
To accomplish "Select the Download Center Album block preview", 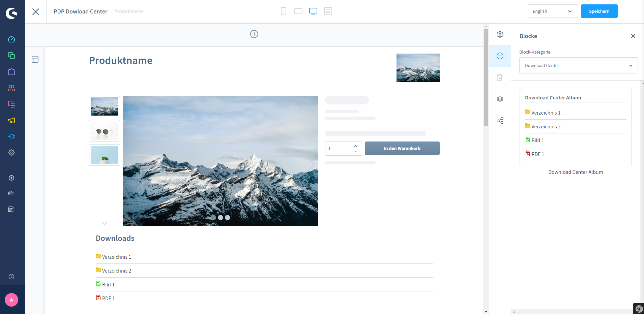I will [x=576, y=127].
